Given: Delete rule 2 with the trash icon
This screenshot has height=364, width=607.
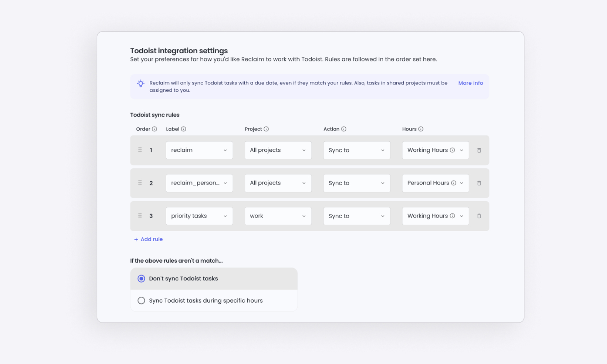Looking at the screenshot, I should click(x=479, y=183).
